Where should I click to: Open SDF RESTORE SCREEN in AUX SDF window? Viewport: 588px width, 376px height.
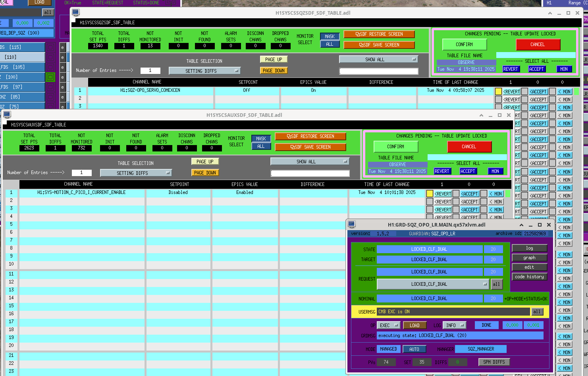[310, 136]
